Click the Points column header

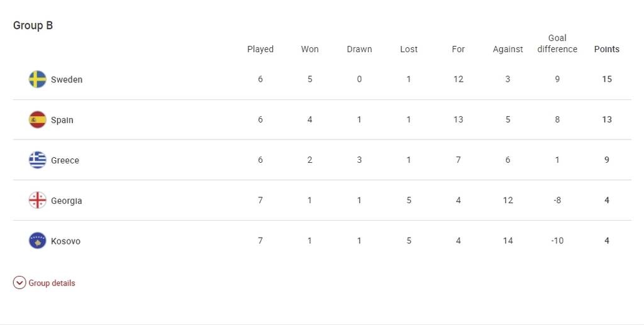(607, 49)
